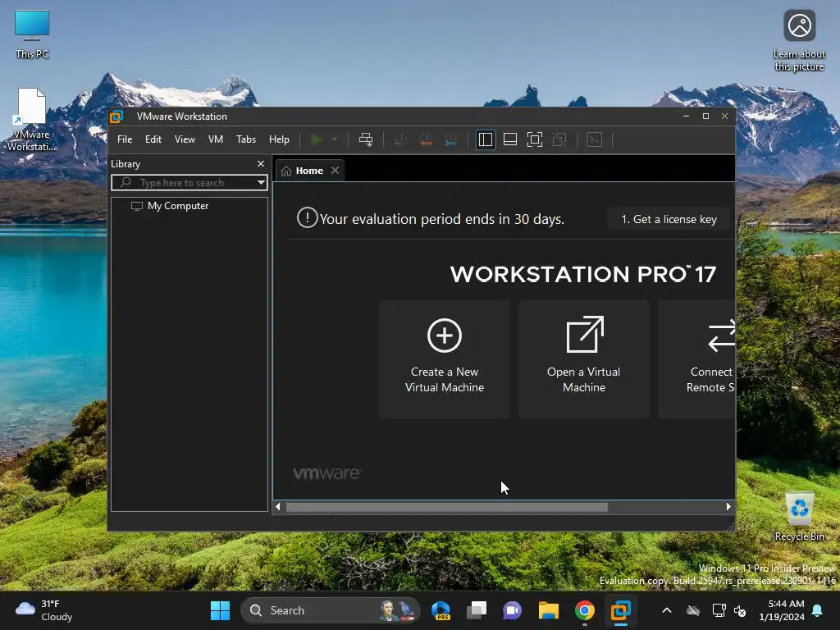840x630 pixels.
Task: Open the power options dropdown arrow
Action: pos(335,139)
